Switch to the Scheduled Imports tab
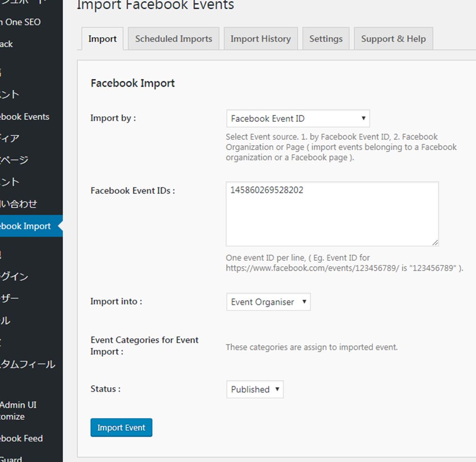Viewport: 476px width, 462px height. pyautogui.click(x=173, y=39)
